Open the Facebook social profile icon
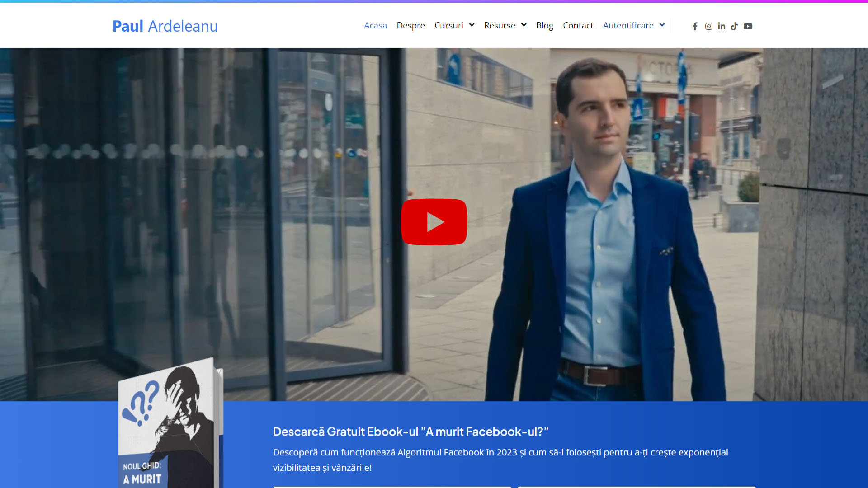This screenshot has height=488, width=868. click(x=695, y=26)
